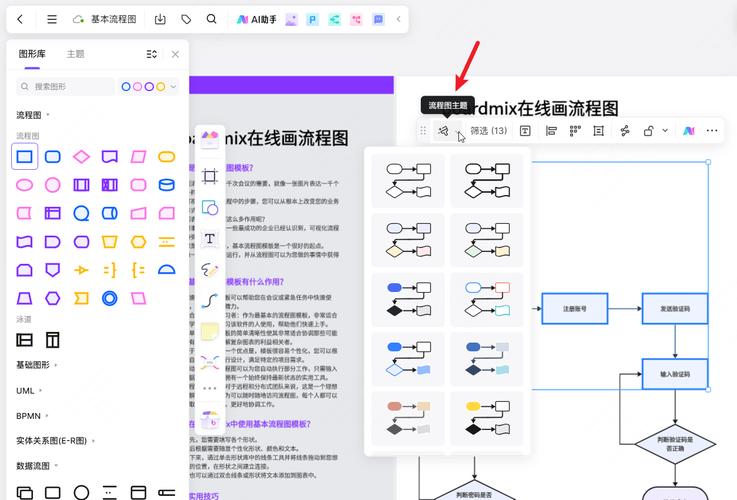Select the document flowchart shape
The width and height of the screenshot is (737, 500).
point(110,156)
